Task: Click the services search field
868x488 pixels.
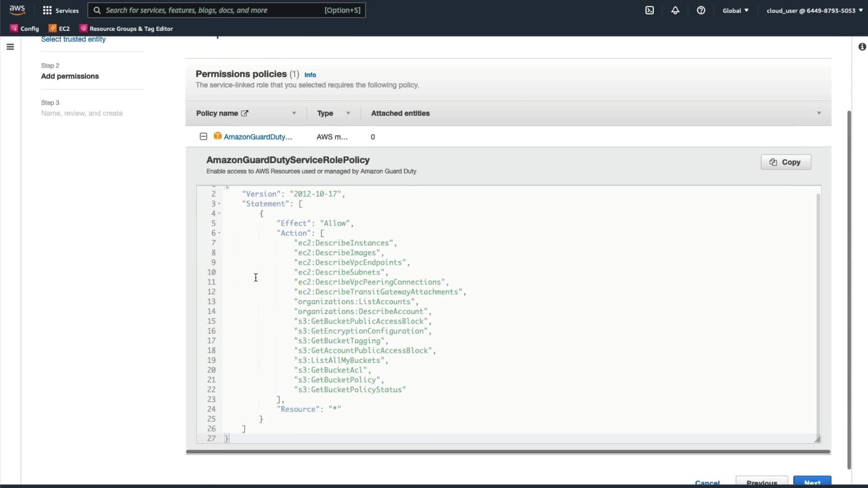Action: (226, 10)
